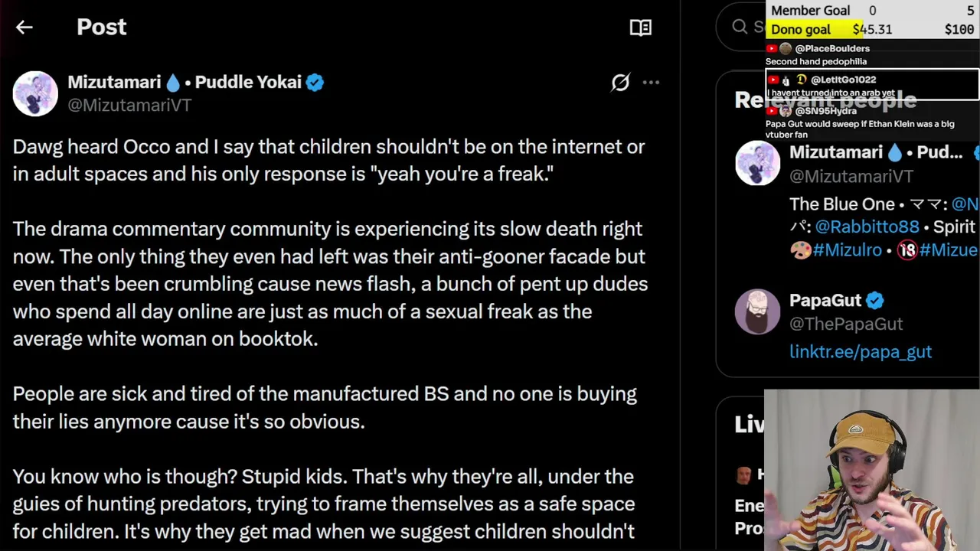Open reader view book icon
The width and height of the screenshot is (980, 551).
(640, 28)
